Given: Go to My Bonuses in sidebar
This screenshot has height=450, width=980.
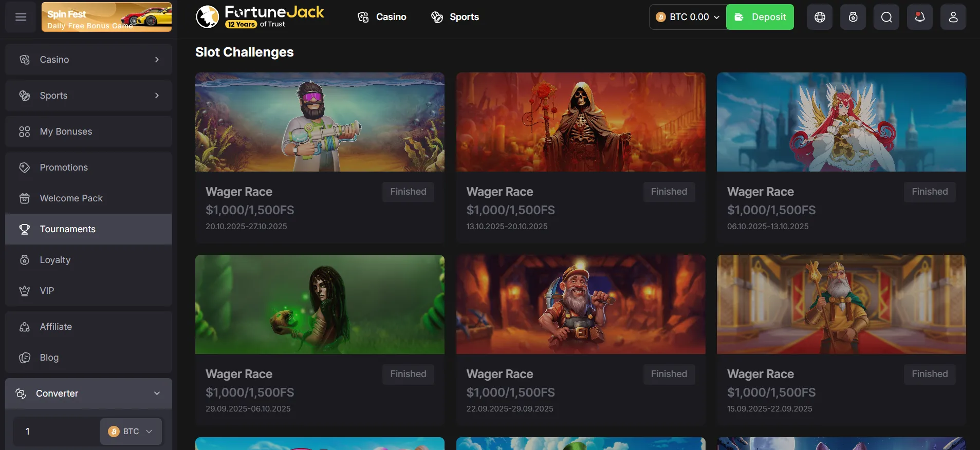Looking at the screenshot, I should pyautogui.click(x=66, y=132).
